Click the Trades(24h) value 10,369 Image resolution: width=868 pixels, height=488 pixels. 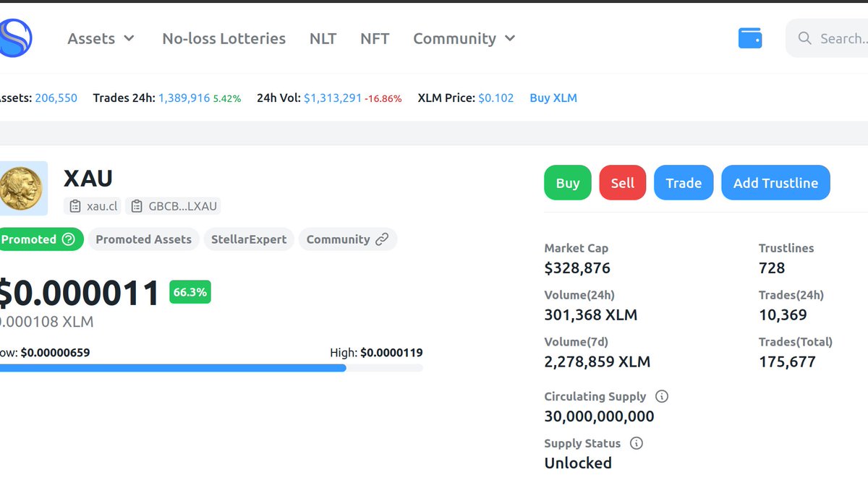click(x=783, y=315)
